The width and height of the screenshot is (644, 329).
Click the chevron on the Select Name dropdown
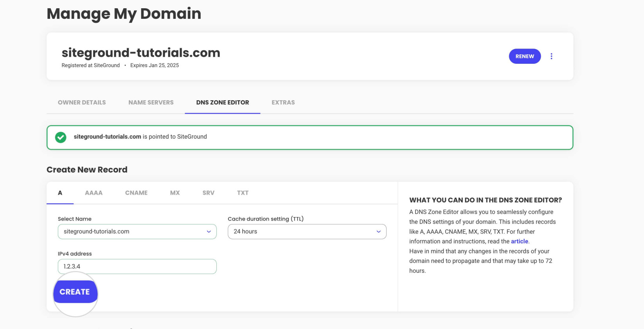(x=209, y=231)
